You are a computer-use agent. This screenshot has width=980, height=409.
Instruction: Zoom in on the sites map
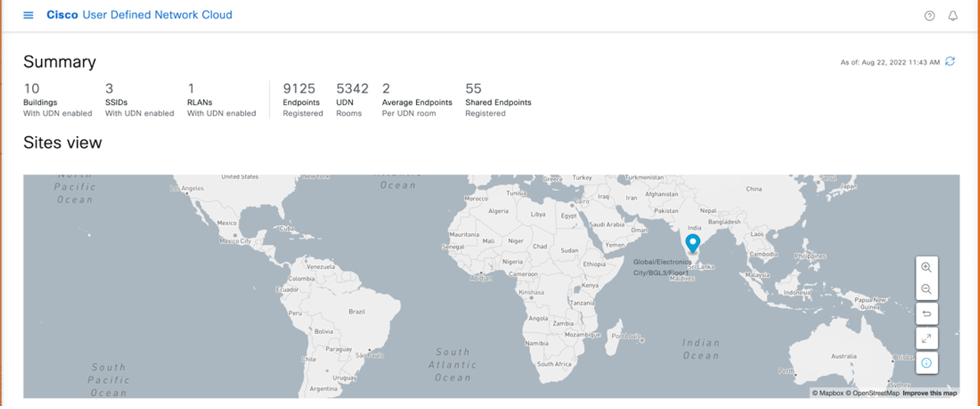coord(927,267)
